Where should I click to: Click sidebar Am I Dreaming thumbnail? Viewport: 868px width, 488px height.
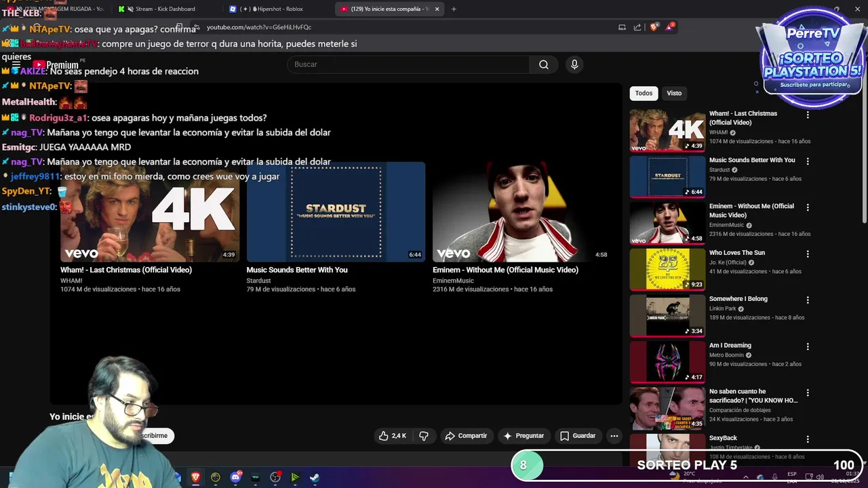(x=667, y=361)
